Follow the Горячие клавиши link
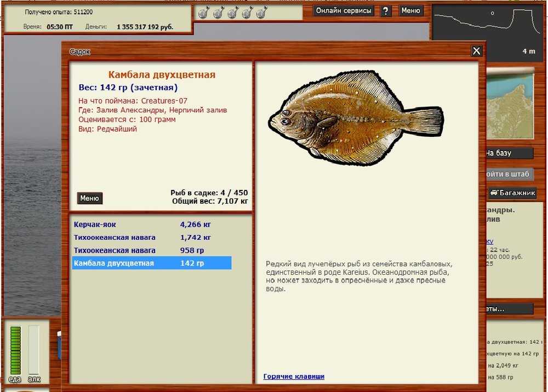This screenshot has width=548, height=392. pos(294,376)
